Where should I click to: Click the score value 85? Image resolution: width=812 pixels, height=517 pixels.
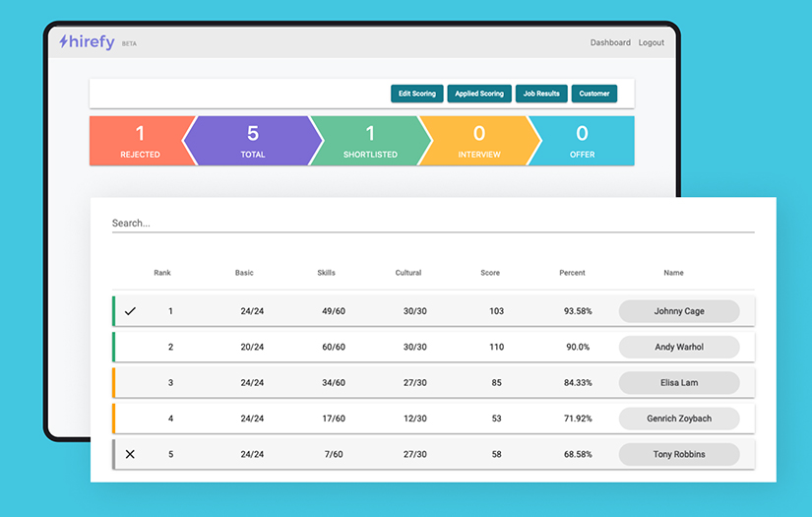coord(496,383)
